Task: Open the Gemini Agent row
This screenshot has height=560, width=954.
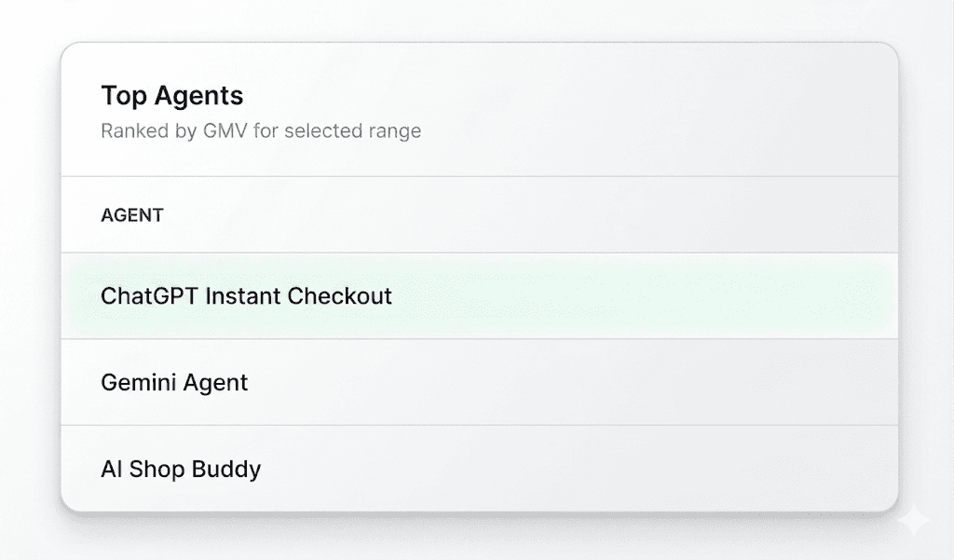Action: coord(480,382)
